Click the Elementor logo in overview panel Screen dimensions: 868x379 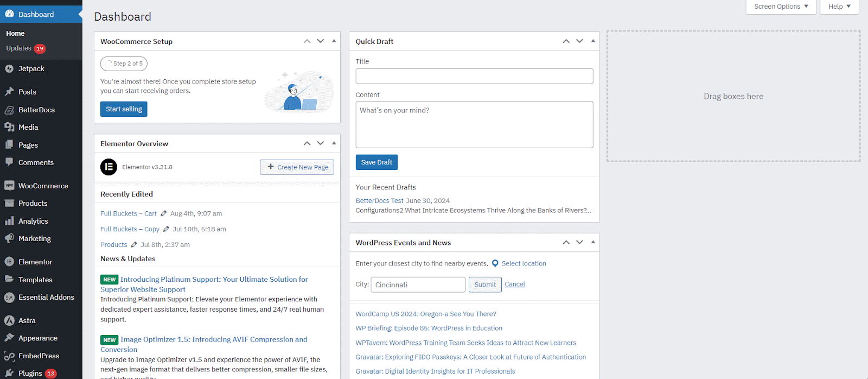pos(108,167)
